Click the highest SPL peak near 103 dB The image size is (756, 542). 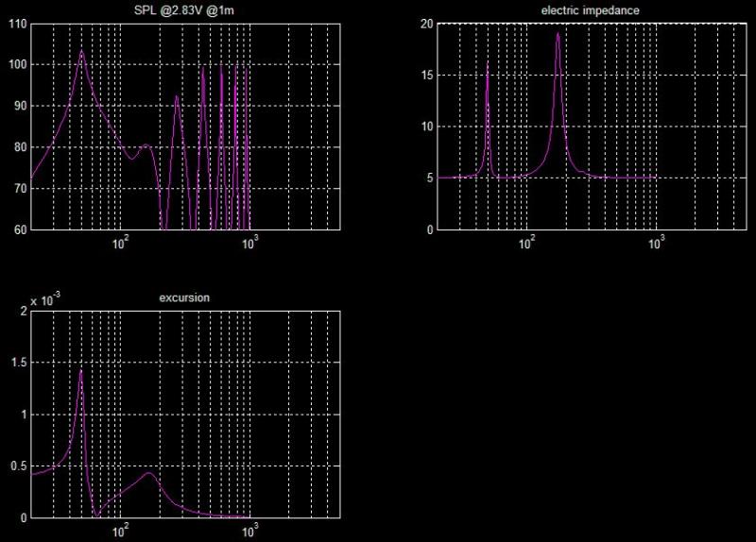(x=81, y=51)
